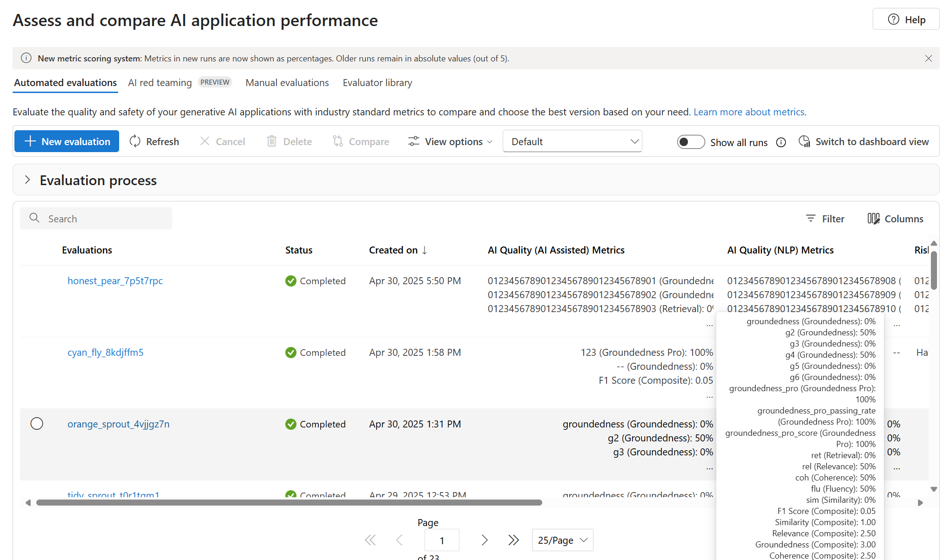The image size is (950, 560).
Task: Go to the last page of results
Action: 513,540
